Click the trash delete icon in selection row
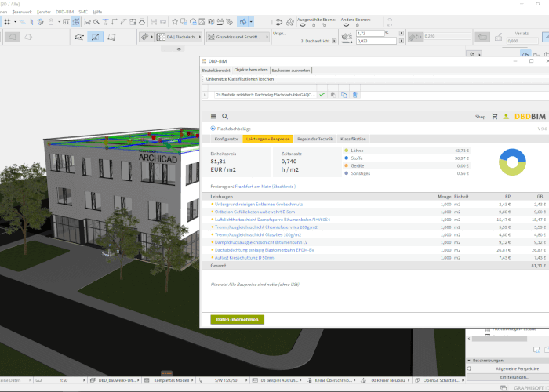 (354, 95)
